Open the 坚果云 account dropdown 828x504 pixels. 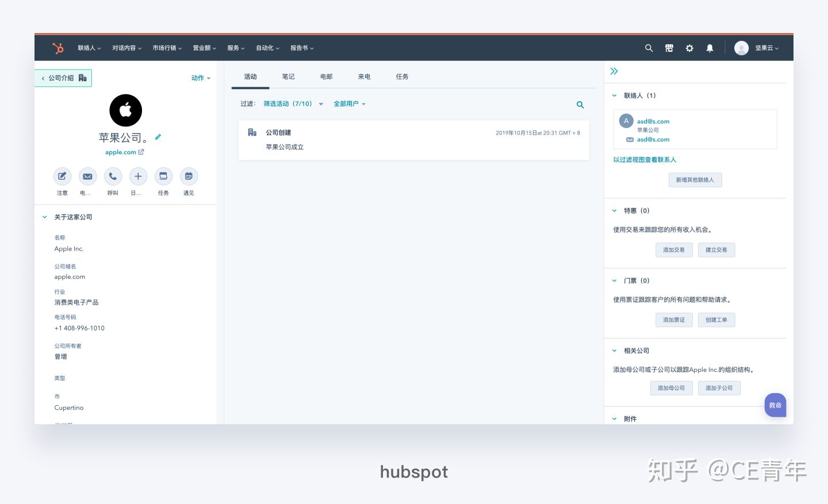767,48
